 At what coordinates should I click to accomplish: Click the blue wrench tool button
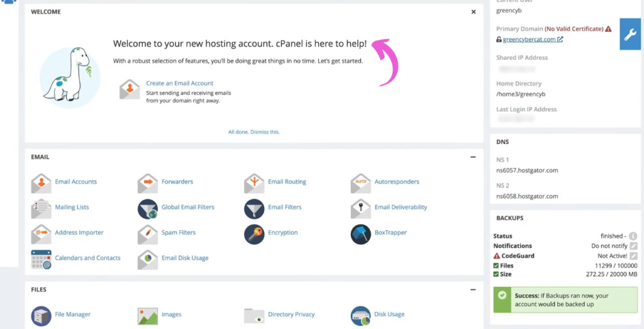pyautogui.click(x=630, y=35)
